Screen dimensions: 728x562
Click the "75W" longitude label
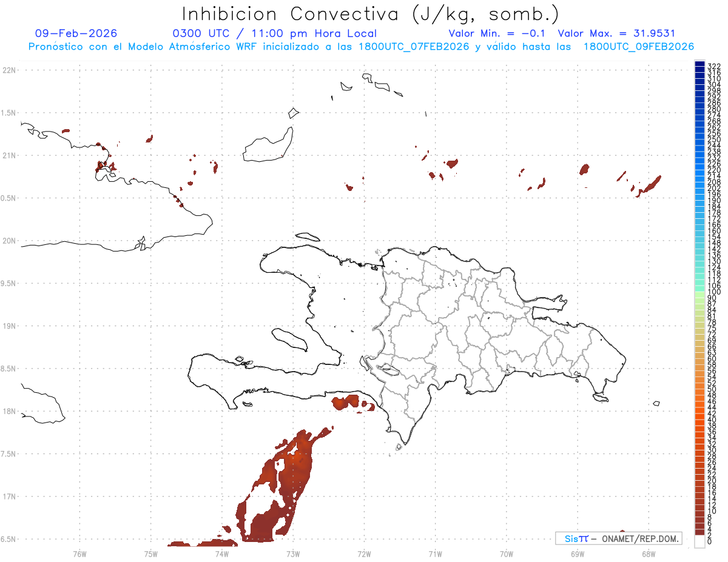(151, 553)
